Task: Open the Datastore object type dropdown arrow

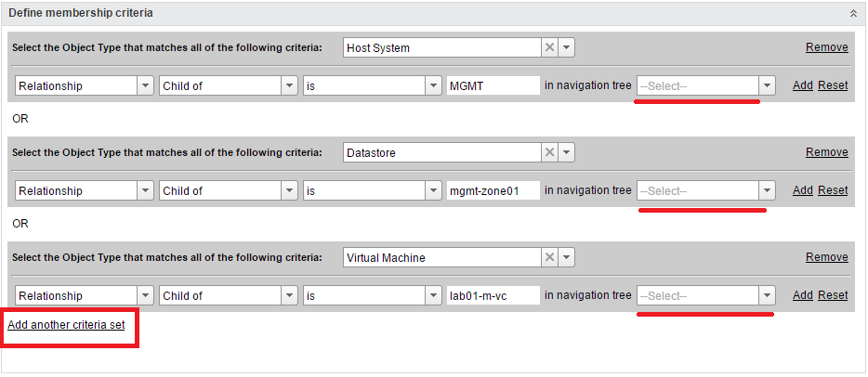Action: point(567,152)
